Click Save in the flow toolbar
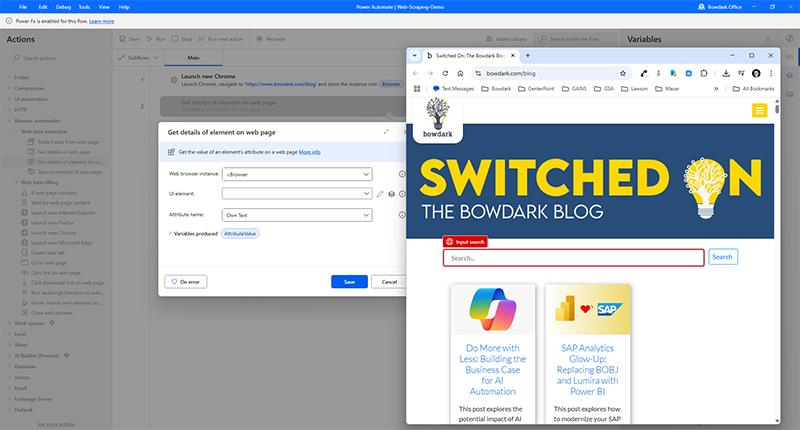This screenshot has height=430, width=800. click(x=130, y=39)
